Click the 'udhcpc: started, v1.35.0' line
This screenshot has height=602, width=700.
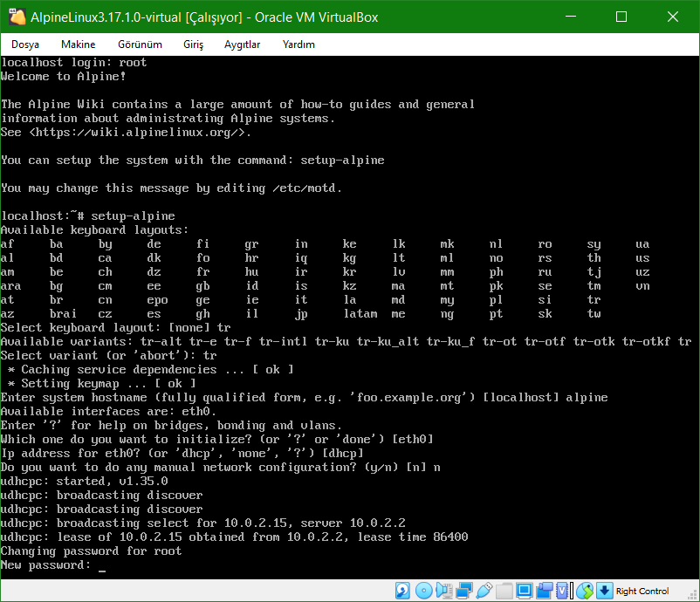(x=85, y=481)
